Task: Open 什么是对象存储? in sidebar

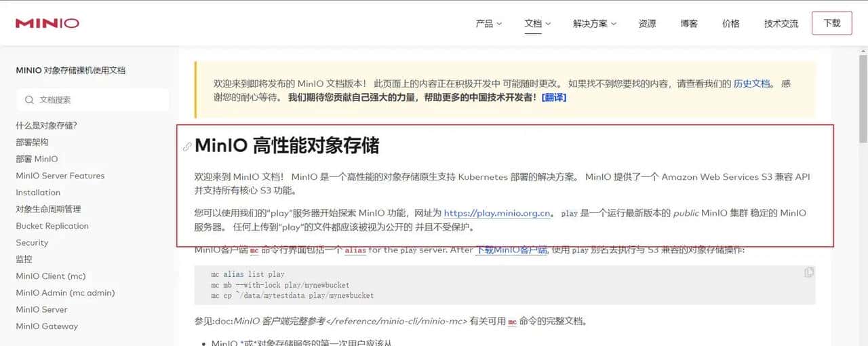Action: [47, 126]
